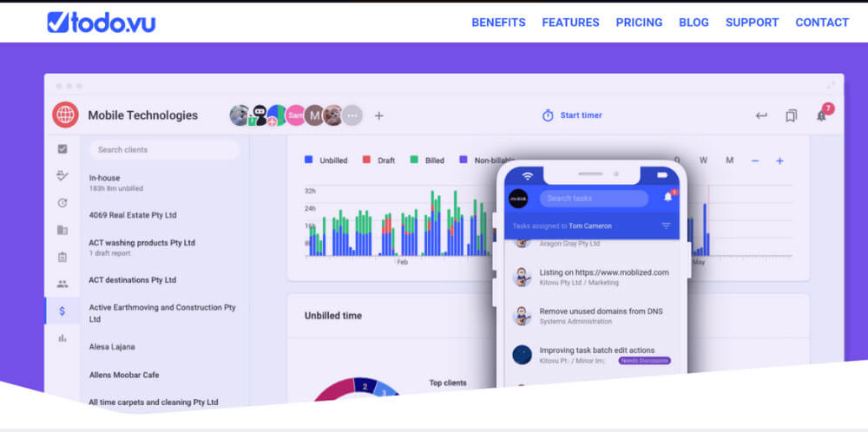The height and width of the screenshot is (432, 868).
Task: Toggle the Unbilled legend swatch
Action: pyautogui.click(x=309, y=160)
